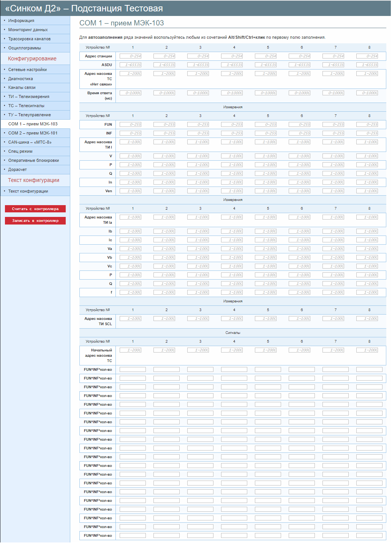This screenshot has height=544, width=392.
Task: Click the 'Считать с контроллера' button
Action: 35,209
